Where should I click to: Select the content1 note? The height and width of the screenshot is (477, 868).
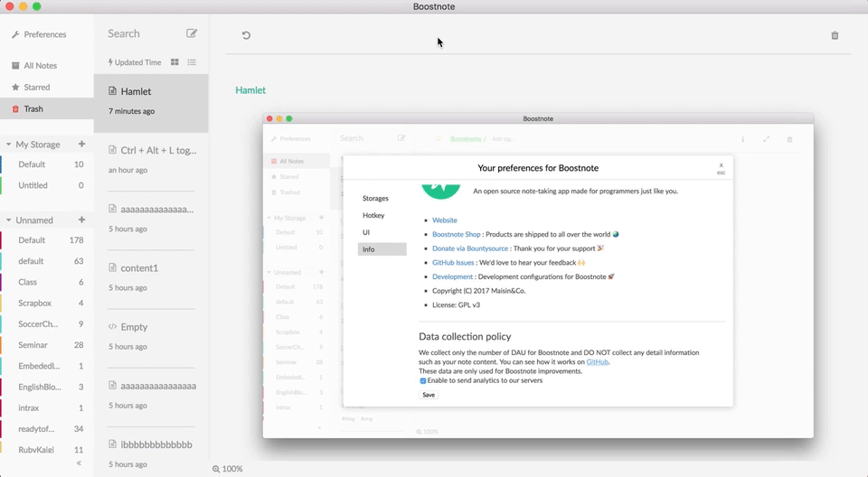pyautogui.click(x=151, y=279)
